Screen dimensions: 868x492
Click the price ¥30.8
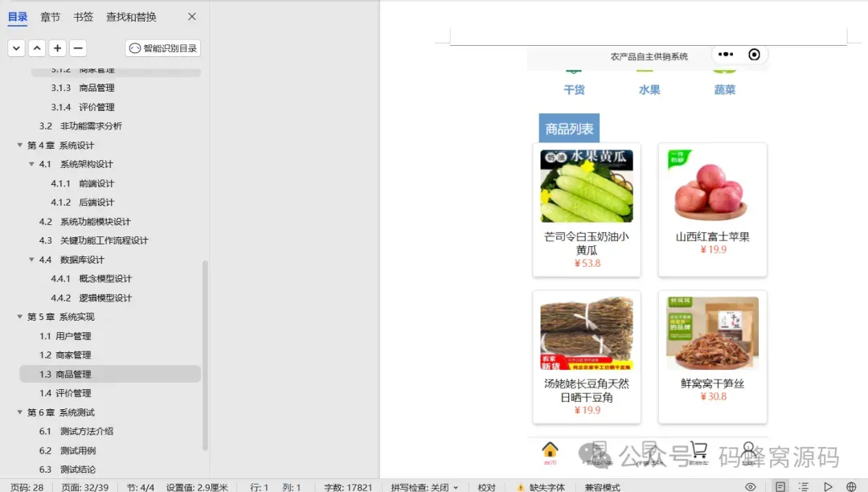713,397
